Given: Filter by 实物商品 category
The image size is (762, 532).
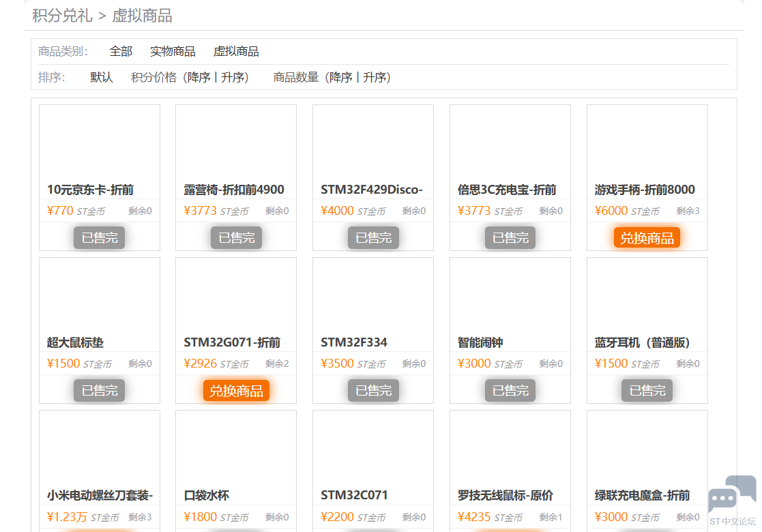Looking at the screenshot, I should point(173,52).
